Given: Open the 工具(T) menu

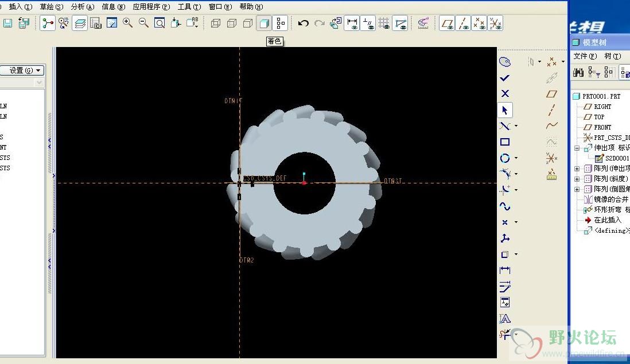Looking at the screenshot, I should pyautogui.click(x=189, y=7).
